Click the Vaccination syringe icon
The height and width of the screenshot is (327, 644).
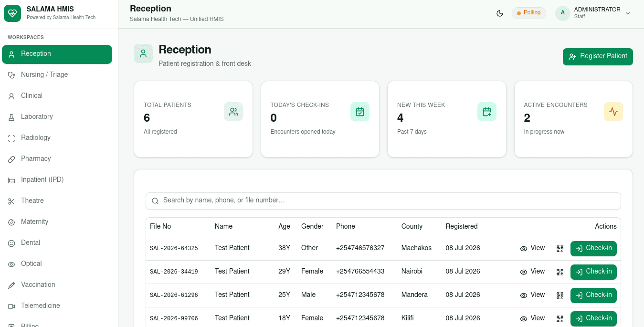[11, 285]
